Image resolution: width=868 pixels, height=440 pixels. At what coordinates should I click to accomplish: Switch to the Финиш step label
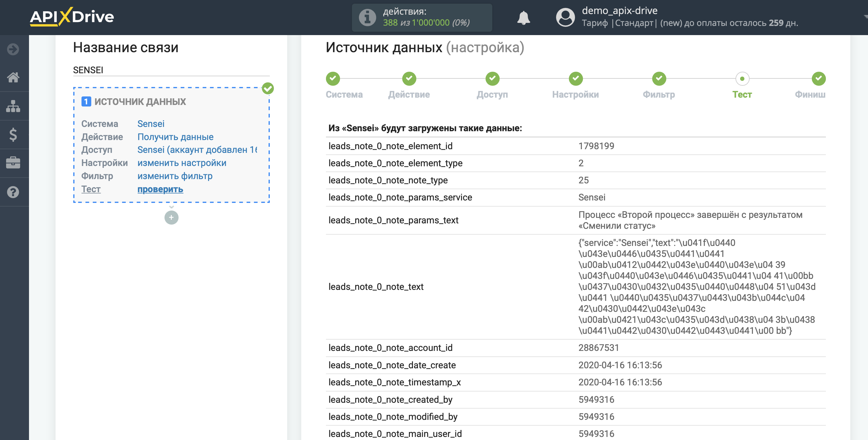pos(810,94)
